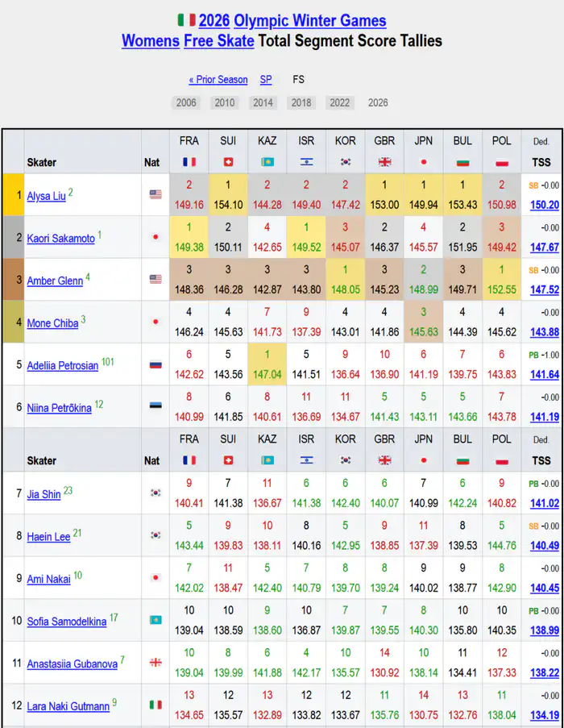Go to the Prior Season page
This screenshot has height=728, width=564.
click(218, 80)
